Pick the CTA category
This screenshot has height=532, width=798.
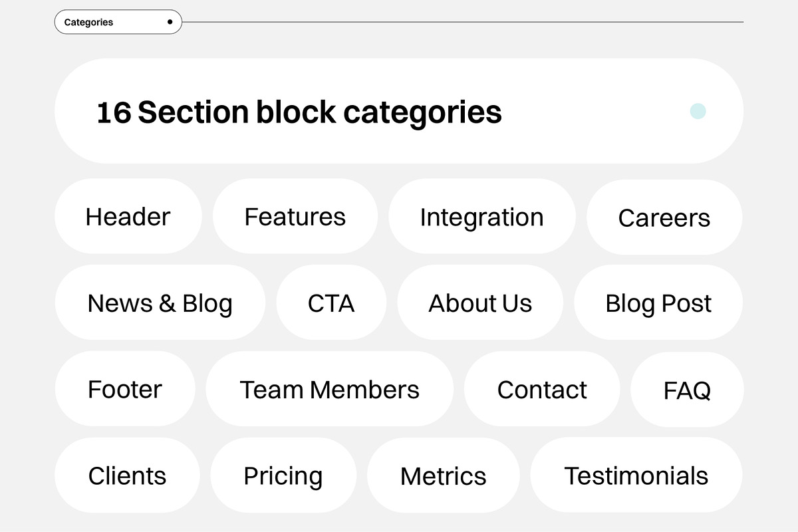331,303
